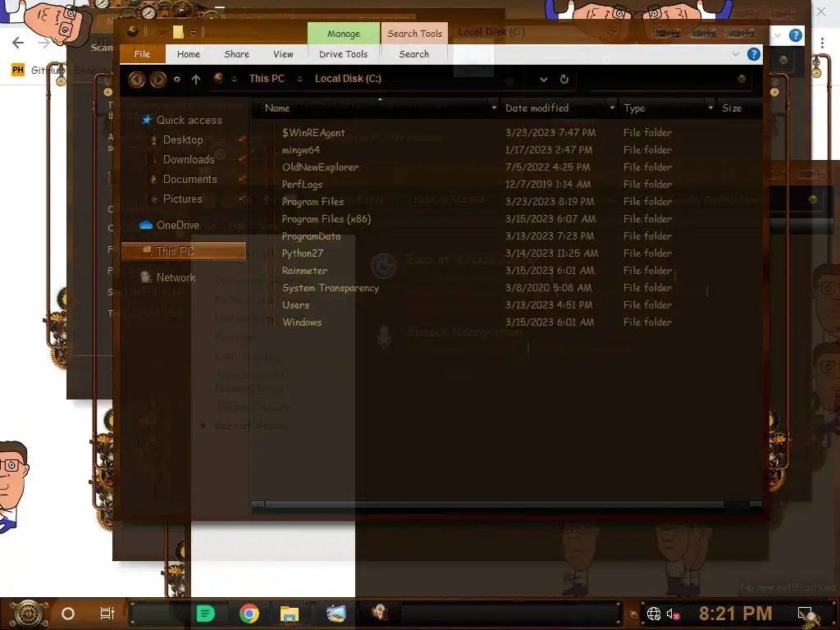Open Date modified column filter dropdown

click(x=612, y=108)
